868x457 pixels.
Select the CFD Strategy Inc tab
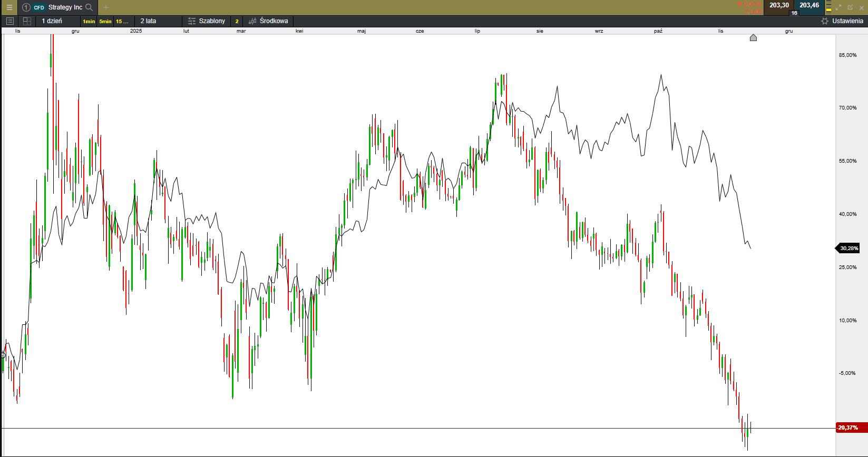coord(58,7)
